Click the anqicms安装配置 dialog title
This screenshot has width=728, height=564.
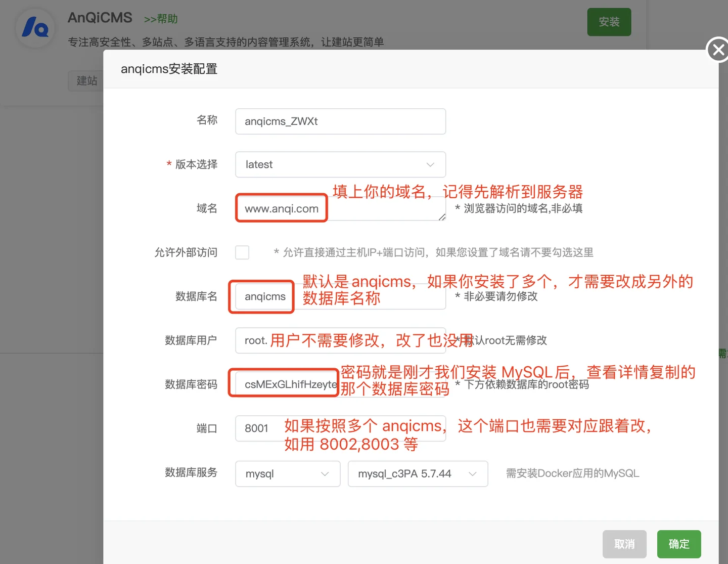tap(169, 69)
